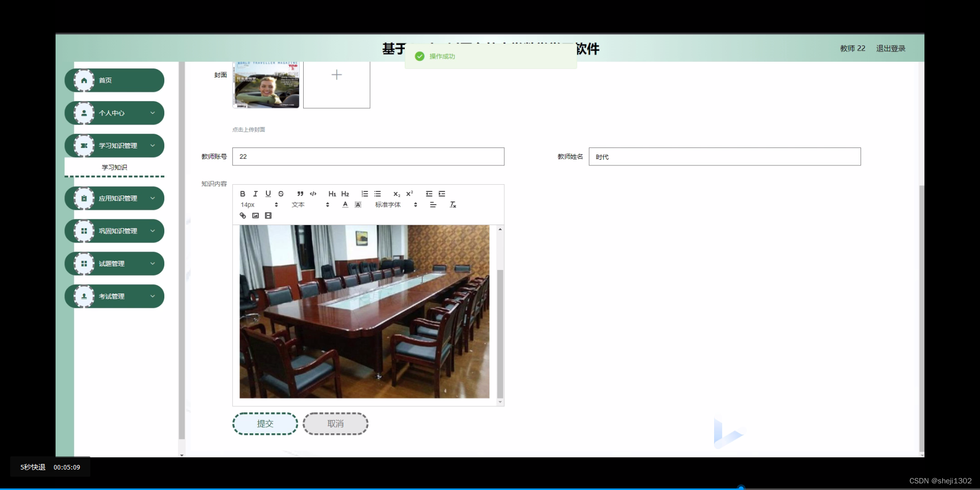This screenshot has width=980, height=490.
Task: Insert a hyperlink in the editor
Action: coord(242,215)
